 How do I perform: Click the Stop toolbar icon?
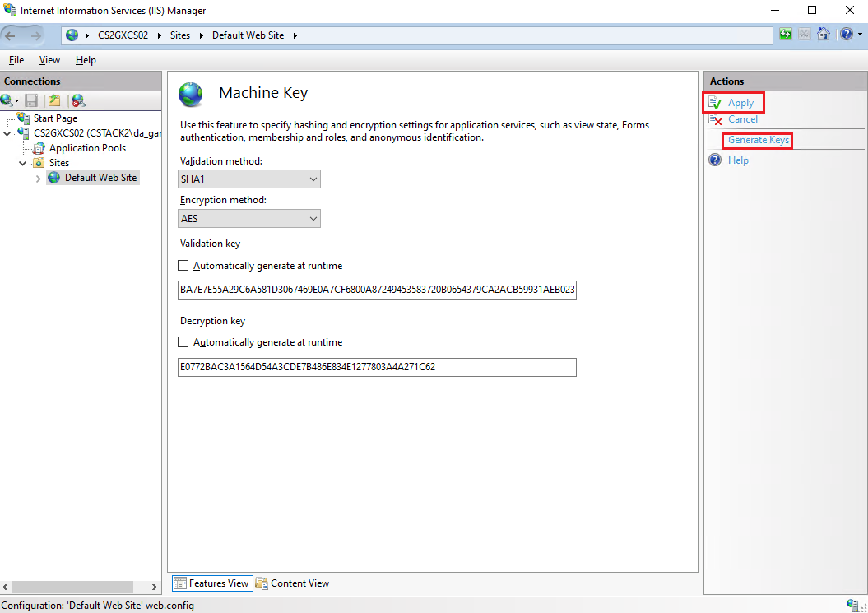[x=805, y=35]
